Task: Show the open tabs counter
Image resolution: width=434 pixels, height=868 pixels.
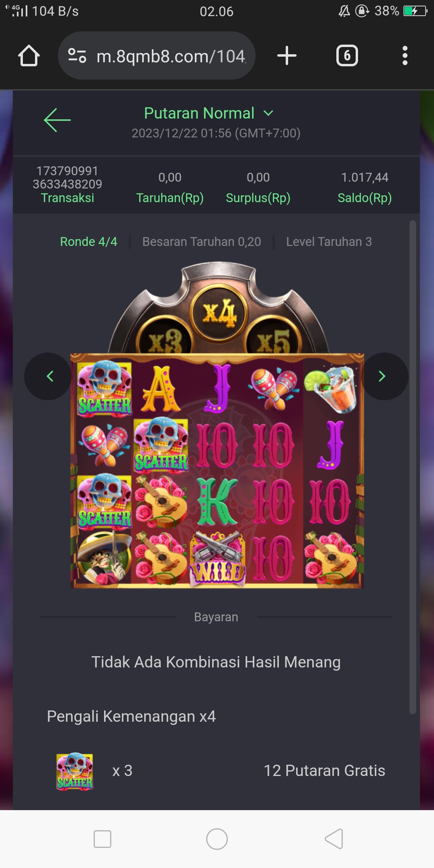Action: click(x=347, y=55)
